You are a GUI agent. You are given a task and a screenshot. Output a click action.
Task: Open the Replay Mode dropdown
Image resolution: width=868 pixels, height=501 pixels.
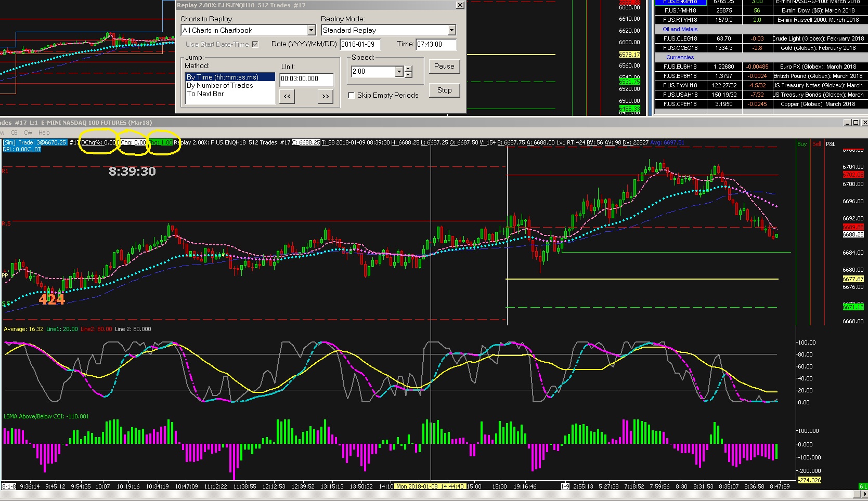(451, 31)
